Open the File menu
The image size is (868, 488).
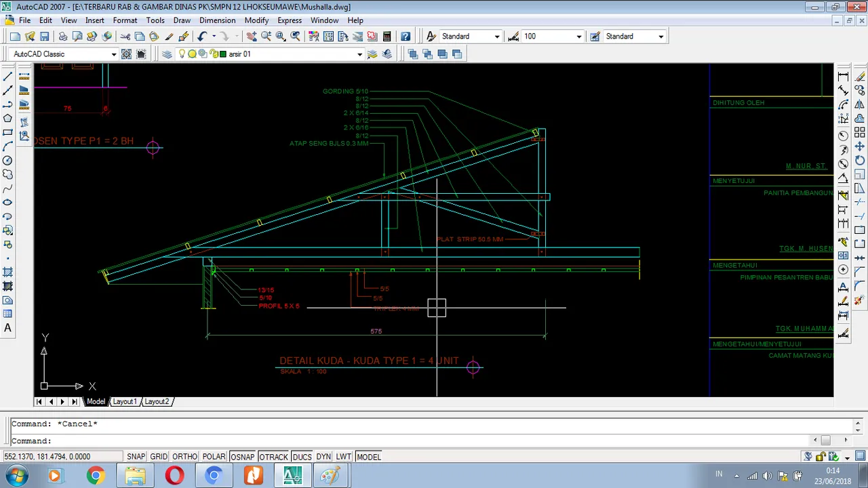[24, 20]
